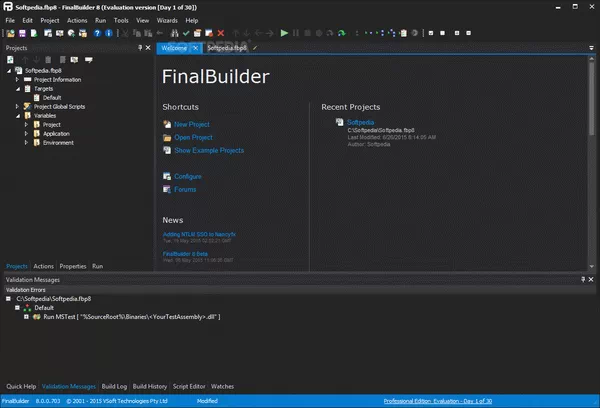
Task: Click Show Example Projects link
Action: [x=209, y=150]
